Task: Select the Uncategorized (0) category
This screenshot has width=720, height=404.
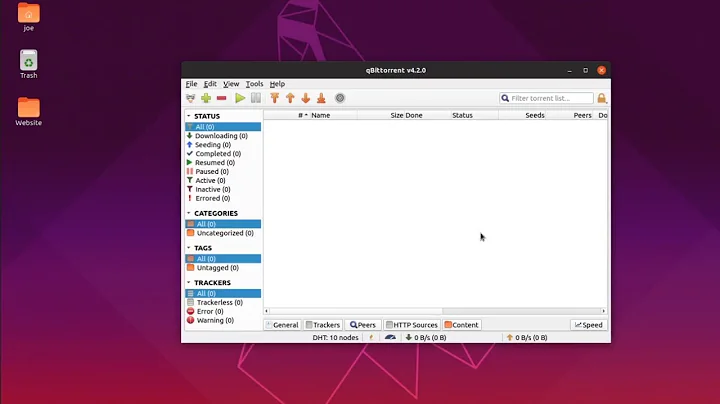Action: point(223,233)
